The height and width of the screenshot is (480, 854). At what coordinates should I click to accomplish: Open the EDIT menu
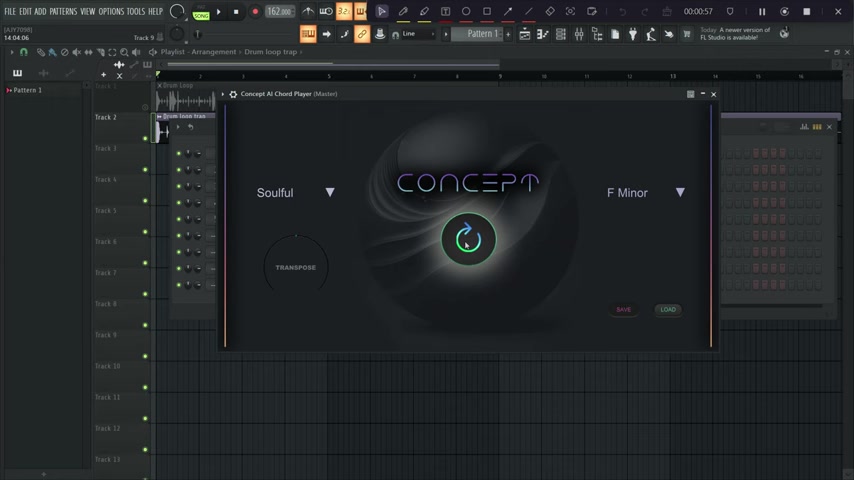pyautogui.click(x=25, y=11)
